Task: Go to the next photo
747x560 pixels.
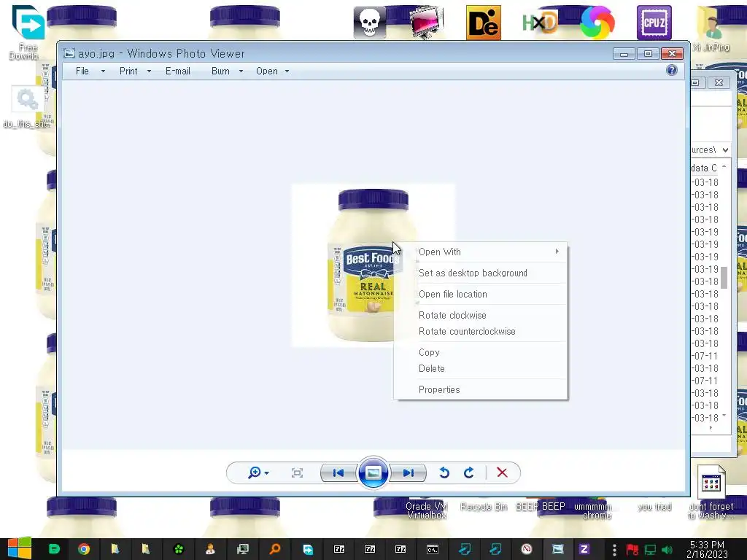Action: pyautogui.click(x=408, y=472)
